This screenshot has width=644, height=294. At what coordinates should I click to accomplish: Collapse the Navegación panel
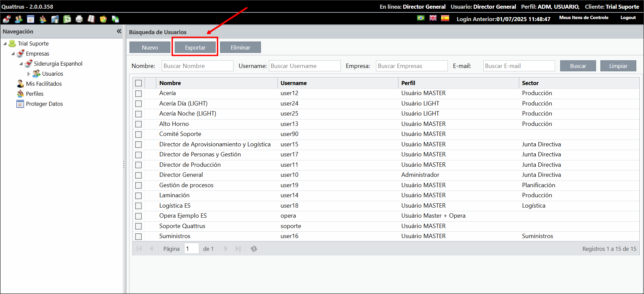[x=119, y=31]
